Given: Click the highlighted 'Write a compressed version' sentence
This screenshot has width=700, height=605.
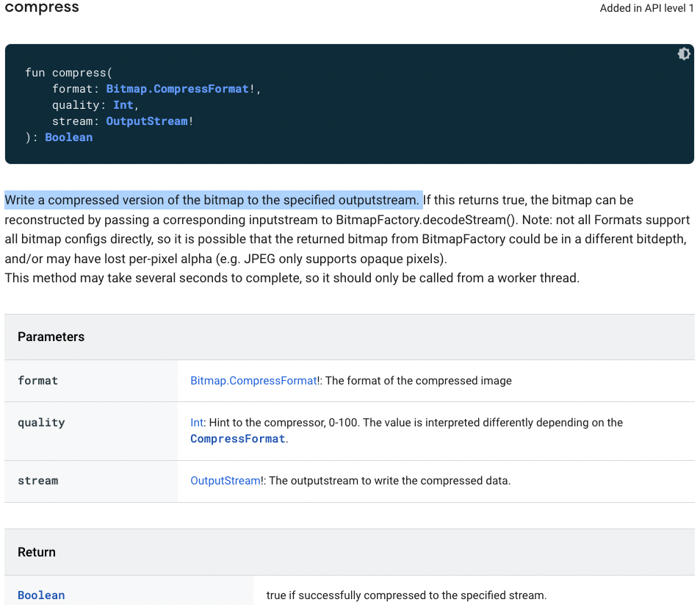Looking at the screenshot, I should [213, 200].
